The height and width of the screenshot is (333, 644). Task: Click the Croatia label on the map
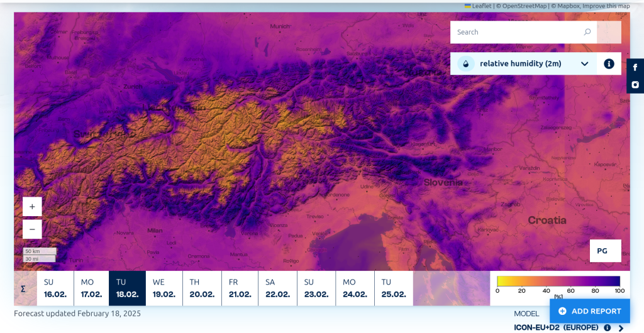547,221
